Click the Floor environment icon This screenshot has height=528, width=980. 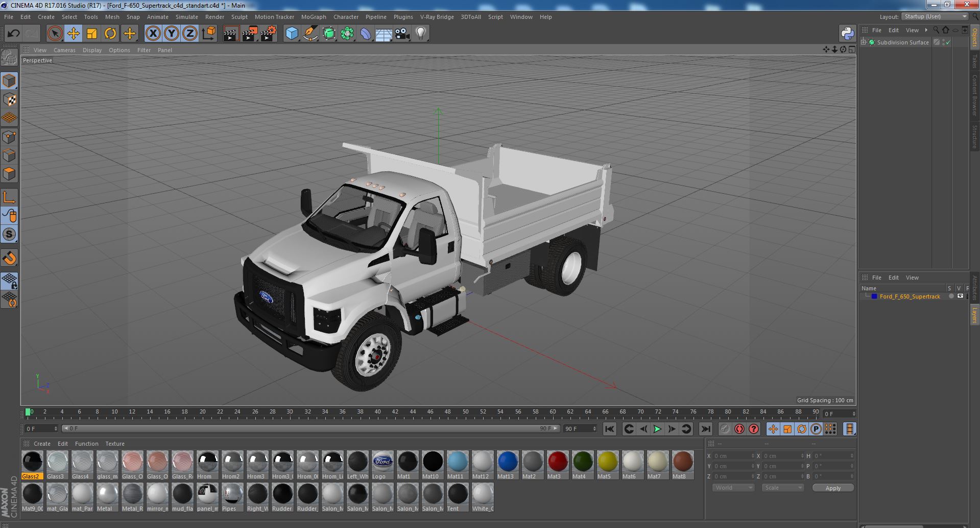point(384,34)
